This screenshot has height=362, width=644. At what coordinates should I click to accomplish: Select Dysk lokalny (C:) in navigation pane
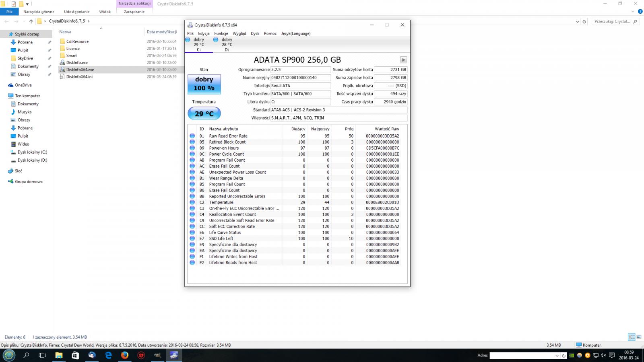pos(32,152)
